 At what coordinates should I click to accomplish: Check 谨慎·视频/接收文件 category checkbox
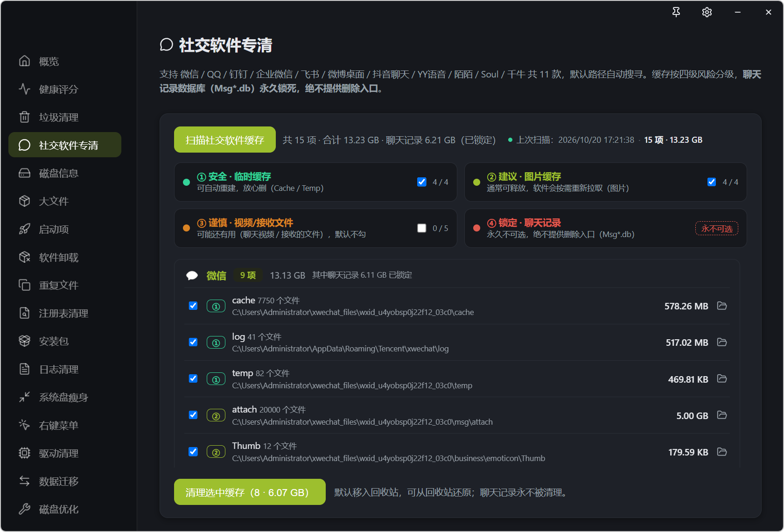422,228
